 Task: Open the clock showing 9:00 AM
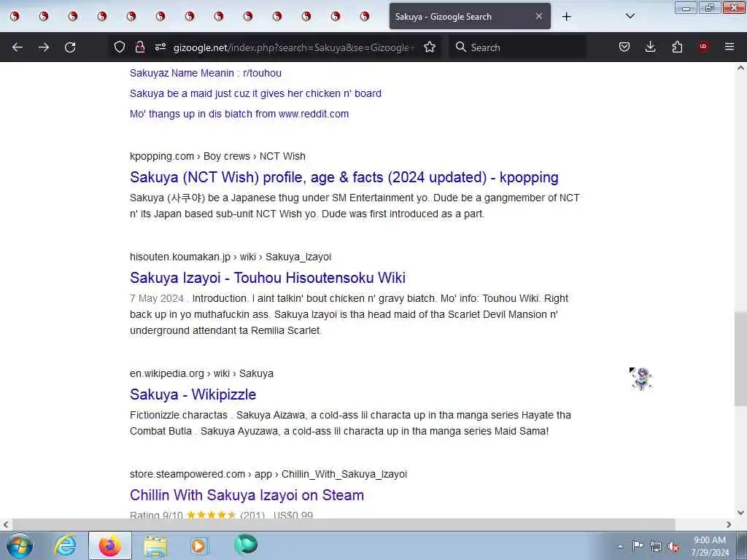pyautogui.click(x=710, y=546)
